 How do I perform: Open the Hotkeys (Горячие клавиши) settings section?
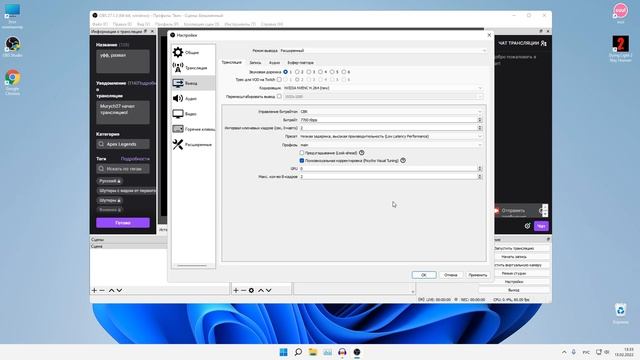[x=193, y=129]
